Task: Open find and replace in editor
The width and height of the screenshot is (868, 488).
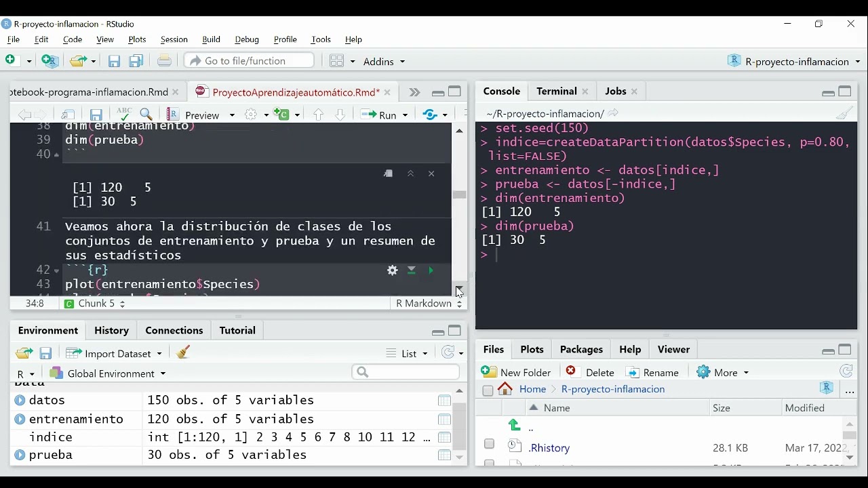Action: (x=146, y=115)
